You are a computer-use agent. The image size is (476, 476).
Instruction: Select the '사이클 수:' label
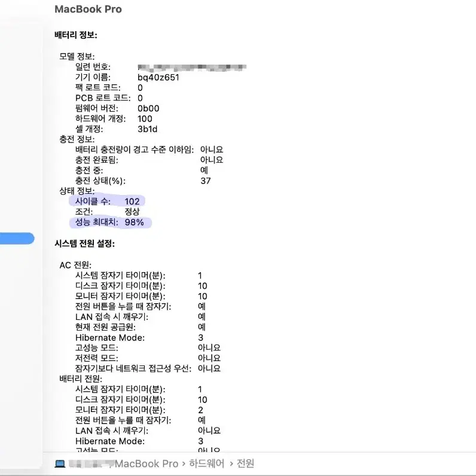pos(93,202)
